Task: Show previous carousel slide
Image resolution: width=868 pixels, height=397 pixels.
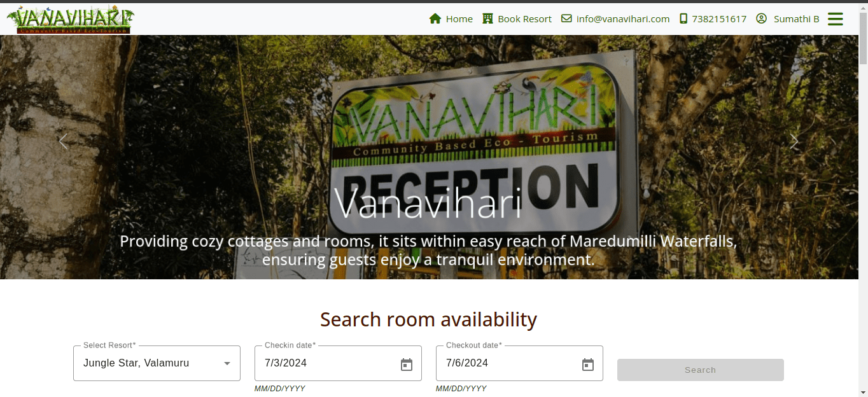Action: (x=63, y=141)
